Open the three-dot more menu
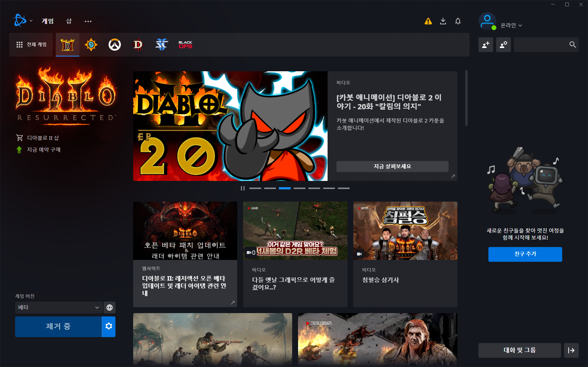 [88, 21]
